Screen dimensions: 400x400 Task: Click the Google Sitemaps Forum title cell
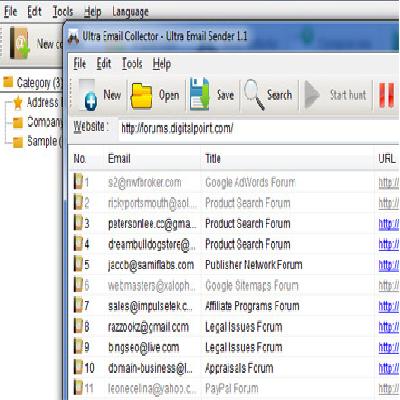[252, 286]
